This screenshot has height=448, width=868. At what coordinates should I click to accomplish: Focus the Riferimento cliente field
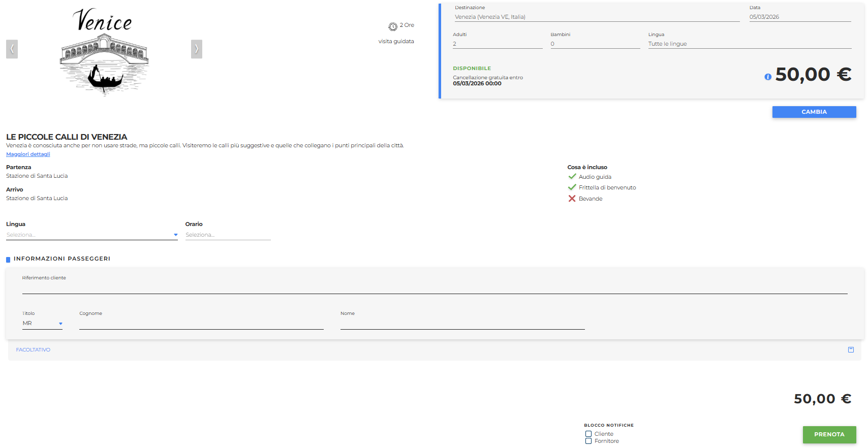[x=435, y=288]
